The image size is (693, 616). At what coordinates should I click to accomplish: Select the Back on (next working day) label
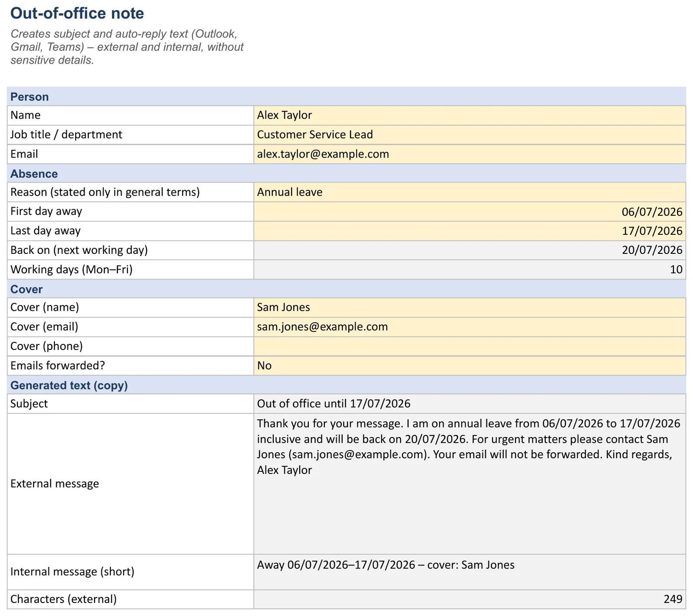click(x=79, y=250)
